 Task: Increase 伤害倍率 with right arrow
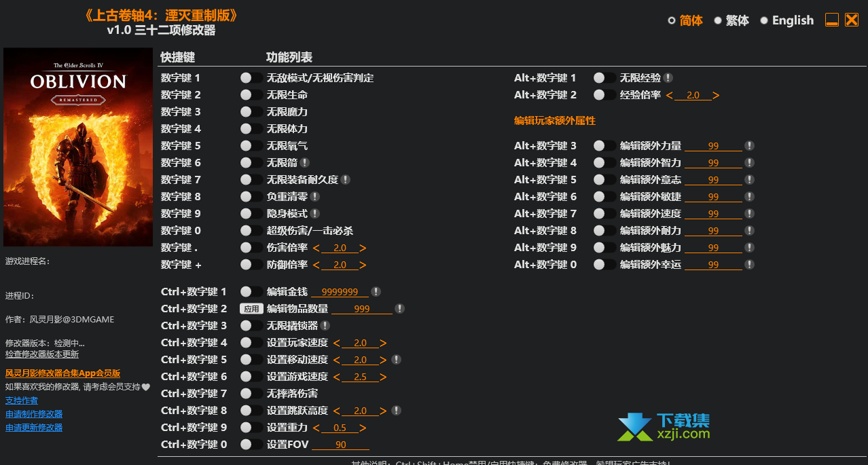tap(363, 248)
